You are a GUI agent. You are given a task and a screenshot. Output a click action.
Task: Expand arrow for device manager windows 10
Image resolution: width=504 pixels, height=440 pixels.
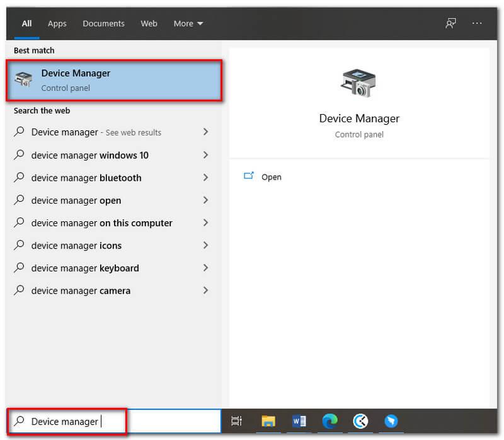205,155
